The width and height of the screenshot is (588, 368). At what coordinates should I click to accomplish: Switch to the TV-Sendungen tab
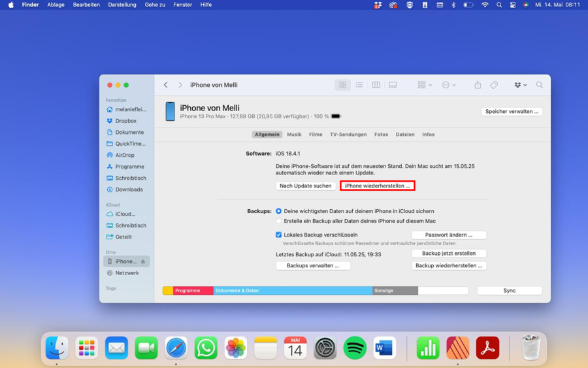coord(348,134)
